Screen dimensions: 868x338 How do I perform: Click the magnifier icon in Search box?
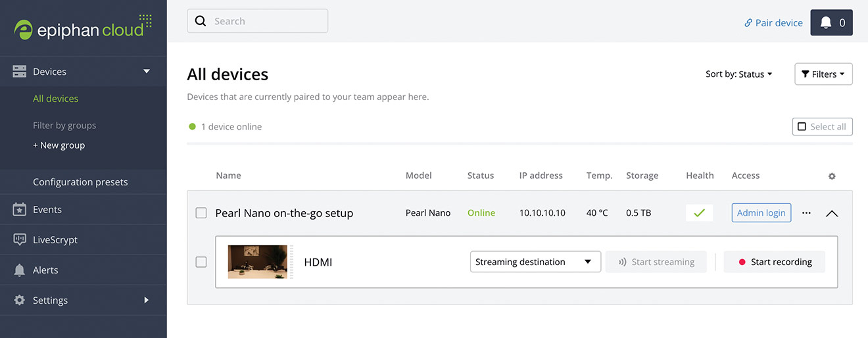point(201,21)
